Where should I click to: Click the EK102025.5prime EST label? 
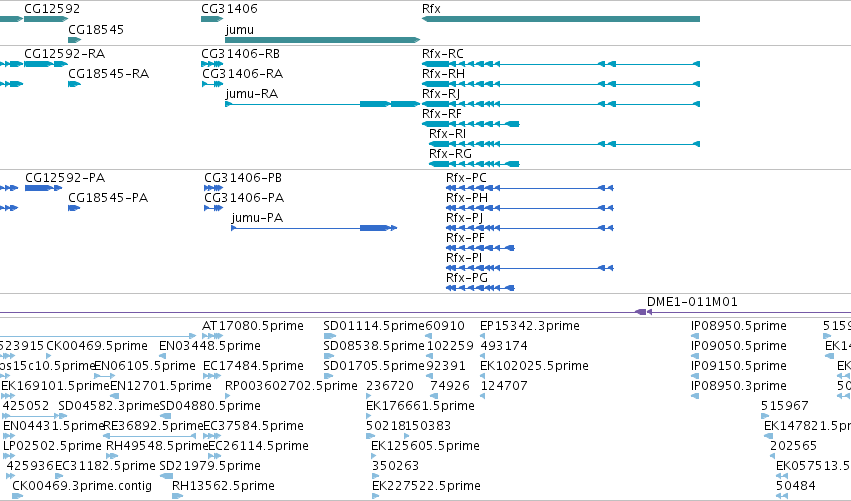(x=534, y=366)
